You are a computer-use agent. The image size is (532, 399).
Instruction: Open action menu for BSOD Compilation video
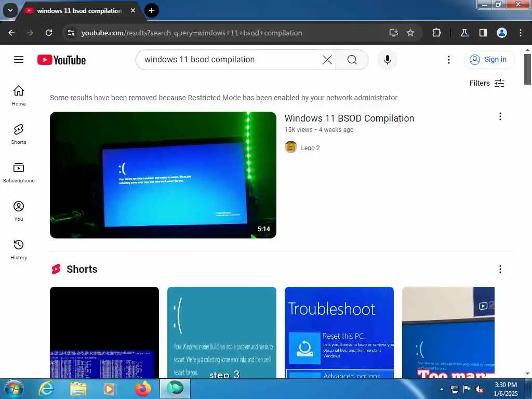[500, 117]
